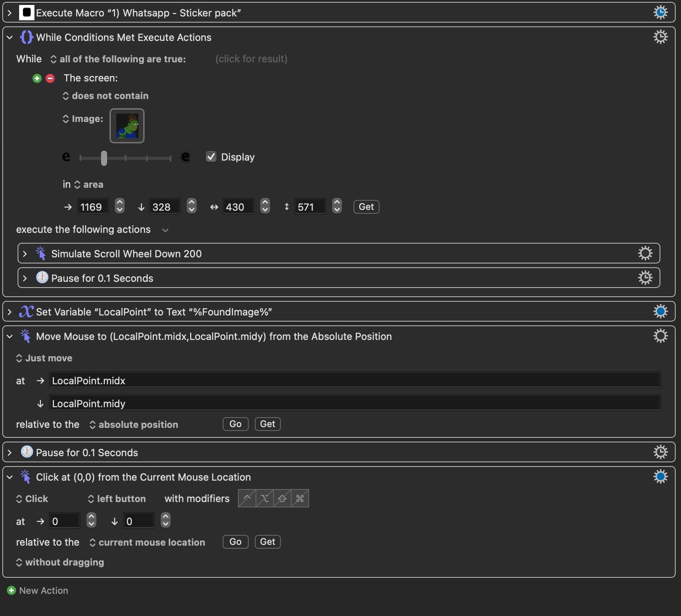Open gear menu for Move Mouse action
Screen dimensions: 681x616
click(660, 336)
